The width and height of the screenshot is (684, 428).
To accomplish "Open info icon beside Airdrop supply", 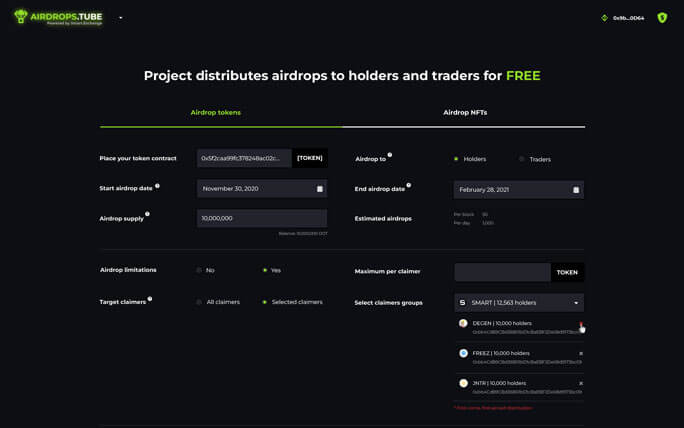I will (x=147, y=214).
